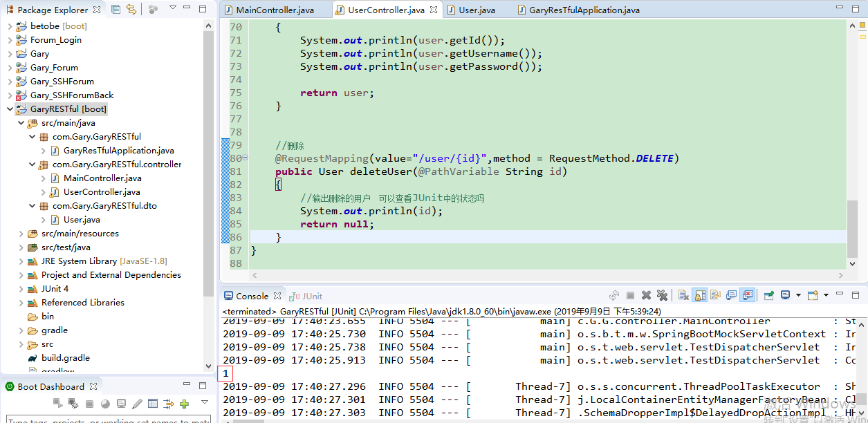Expand JRE System Library node
Image resolution: width=868 pixels, height=423 pixels.
21,261
